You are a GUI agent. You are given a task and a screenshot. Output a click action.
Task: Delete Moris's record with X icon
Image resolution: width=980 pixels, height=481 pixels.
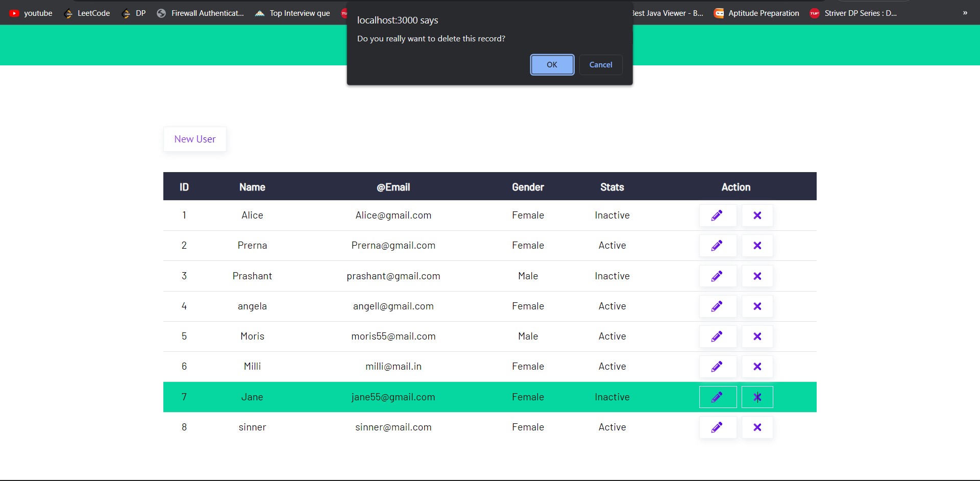coord(757,336)
